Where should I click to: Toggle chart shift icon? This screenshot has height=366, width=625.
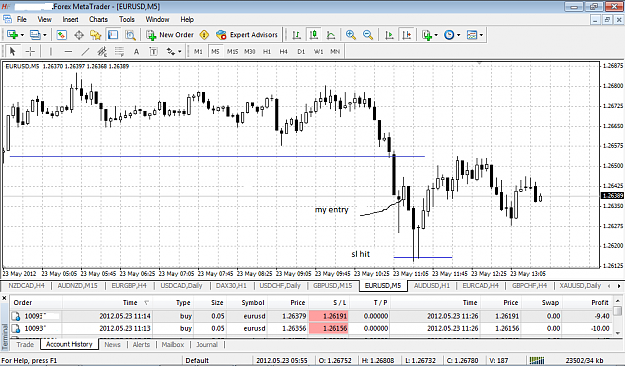coord(407,35)
